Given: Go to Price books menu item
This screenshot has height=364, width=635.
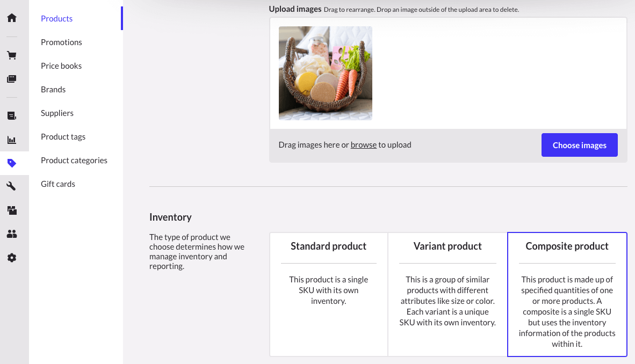Looking at the screenshot, I should tap(61, 66).
